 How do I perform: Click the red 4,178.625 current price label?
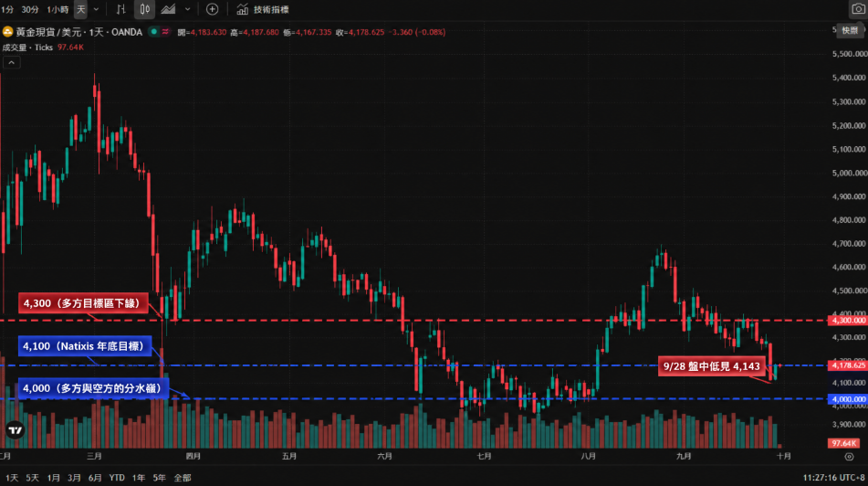pyautogui.click(x=847, y=365)
